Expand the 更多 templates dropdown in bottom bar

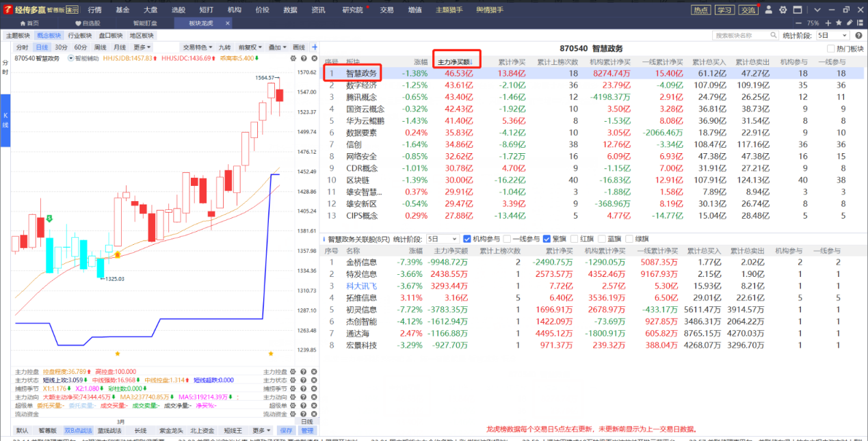(x=261, y=431)
